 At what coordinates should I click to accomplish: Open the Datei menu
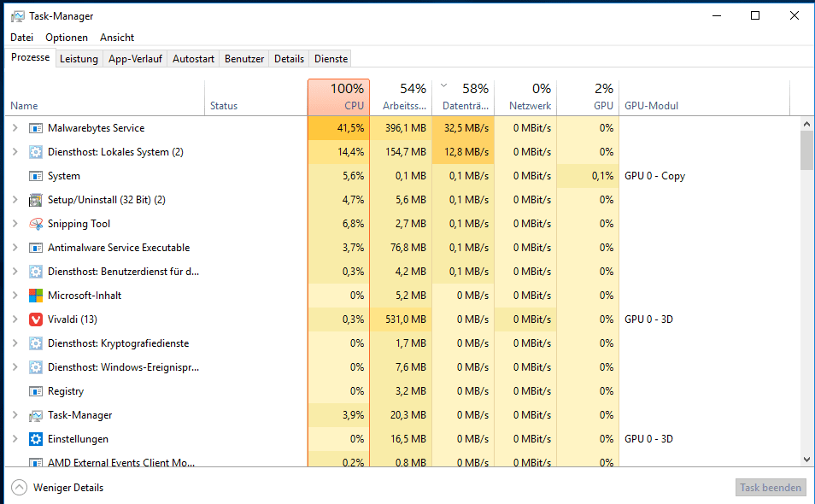pyautogui.click(x=22, y=38)
